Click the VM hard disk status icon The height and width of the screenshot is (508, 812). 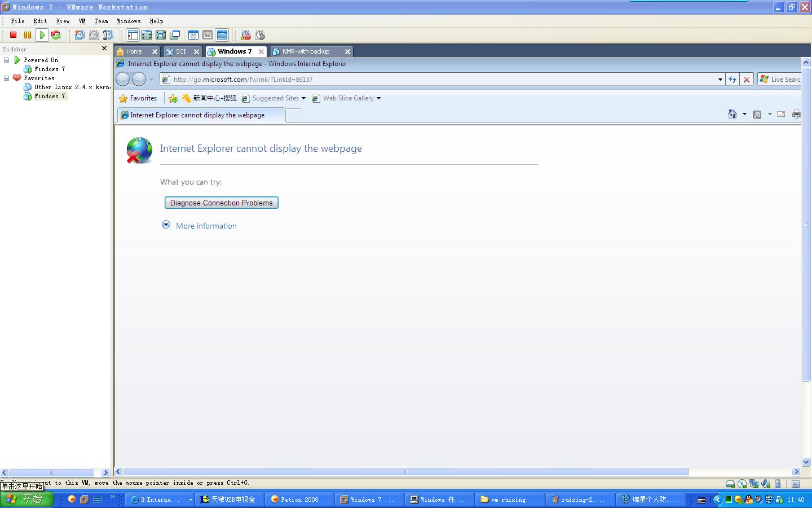pyautogui.click(x=730, y=484)
